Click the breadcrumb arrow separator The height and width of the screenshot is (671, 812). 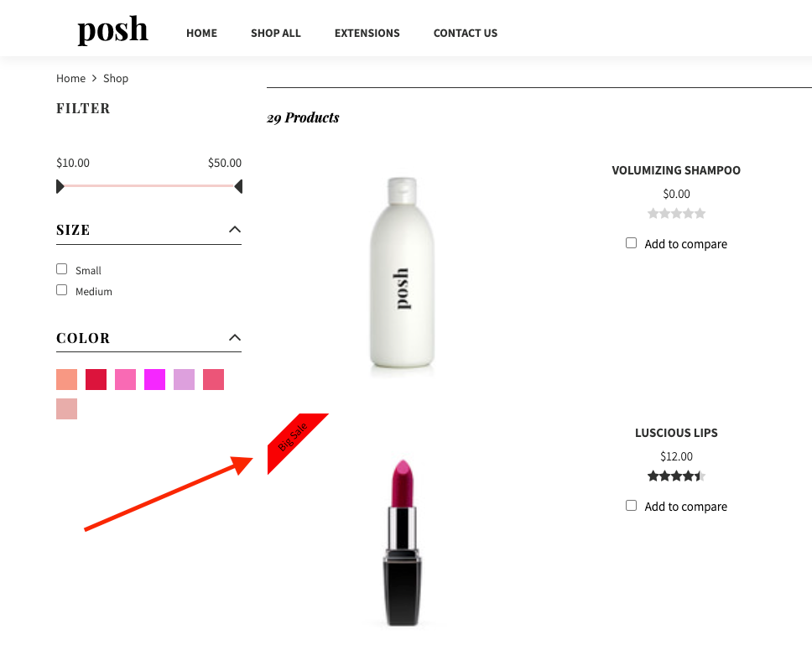tap(94, 78)
